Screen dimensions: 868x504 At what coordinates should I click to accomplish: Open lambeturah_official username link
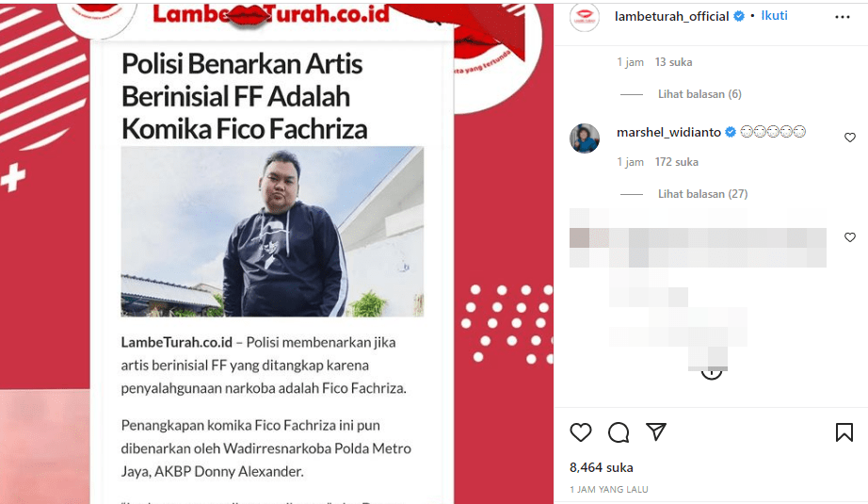click(671, 17)
